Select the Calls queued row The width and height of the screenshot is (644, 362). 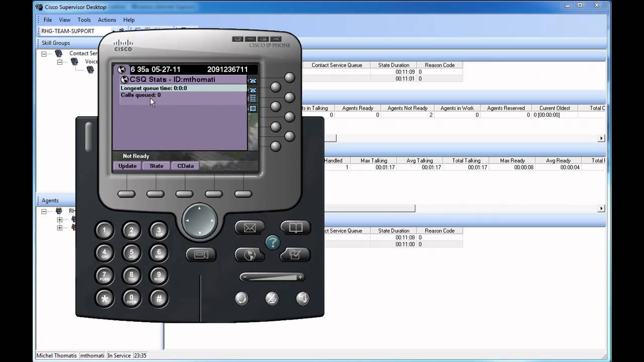(x=184, y=95)
